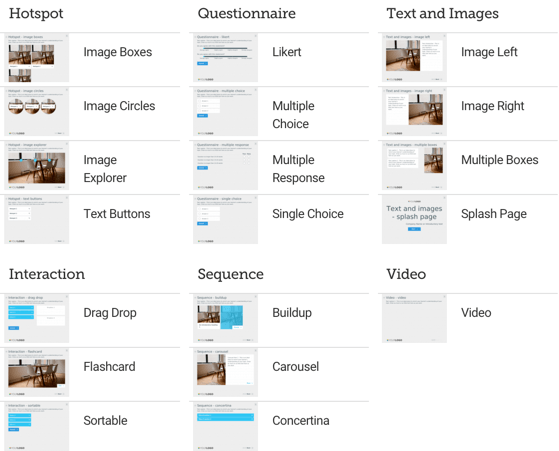Select the Video template thumbnail
The image size is (559, 451).
[414, 319]
